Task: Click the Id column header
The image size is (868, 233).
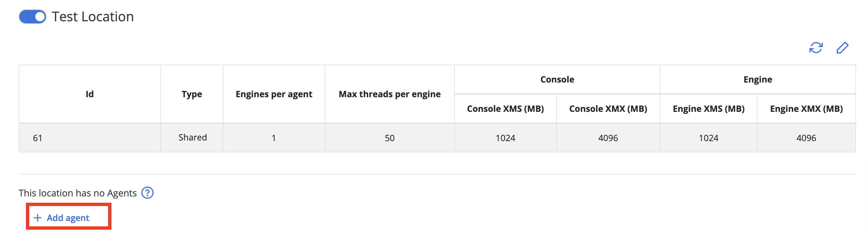Action: pyautogui.click(x=90, y=94)
